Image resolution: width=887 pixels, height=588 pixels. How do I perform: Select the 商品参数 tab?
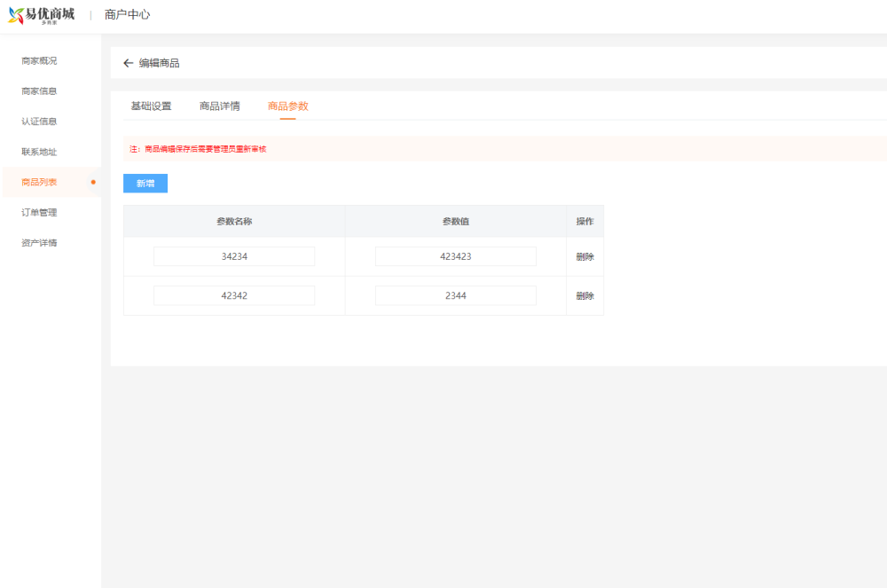288,106
